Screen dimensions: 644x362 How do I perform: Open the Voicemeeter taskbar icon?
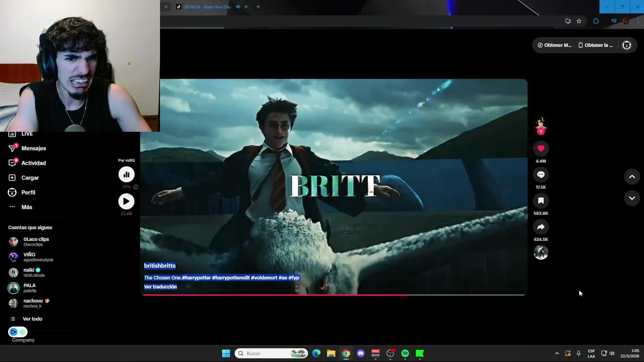(375, 353)
